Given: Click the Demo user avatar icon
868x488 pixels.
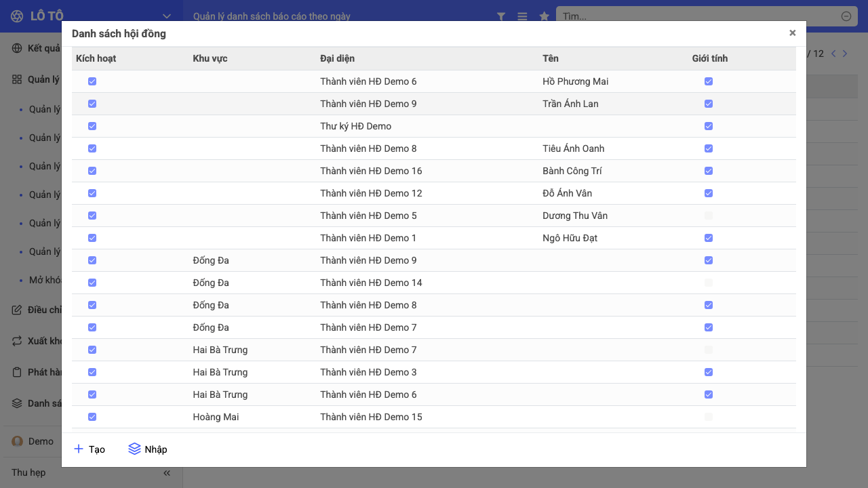Looking at the screenshot, I should tap(18, 441).
